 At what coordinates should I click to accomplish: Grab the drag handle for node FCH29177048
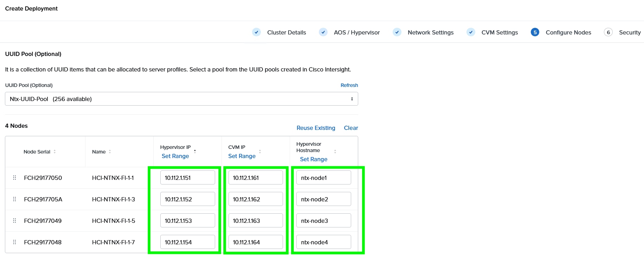(14, 242)
